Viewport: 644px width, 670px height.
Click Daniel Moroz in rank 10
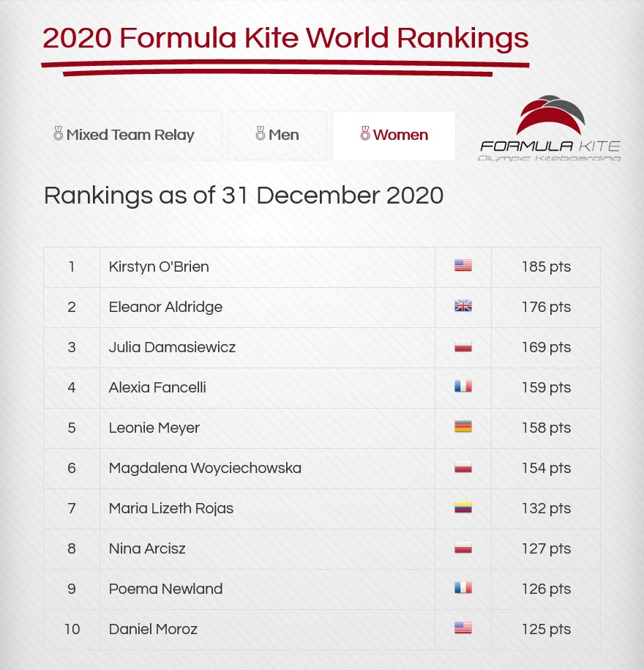click(153, 629)
